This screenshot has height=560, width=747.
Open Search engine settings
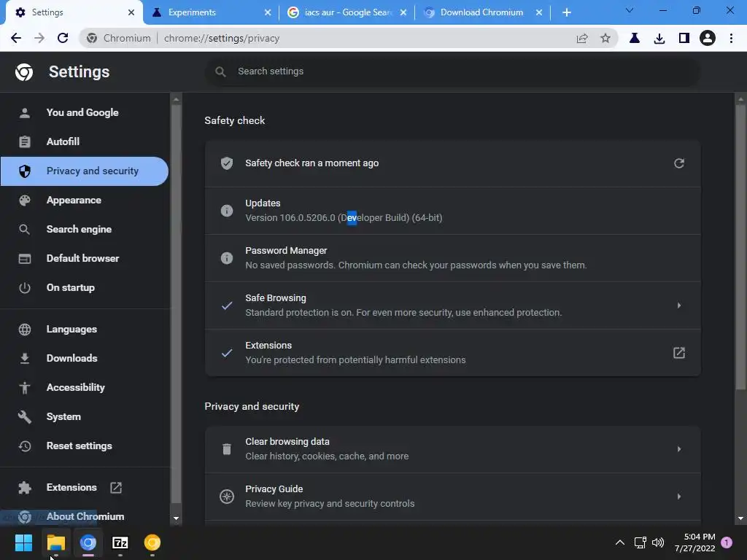tap(84, 229)
